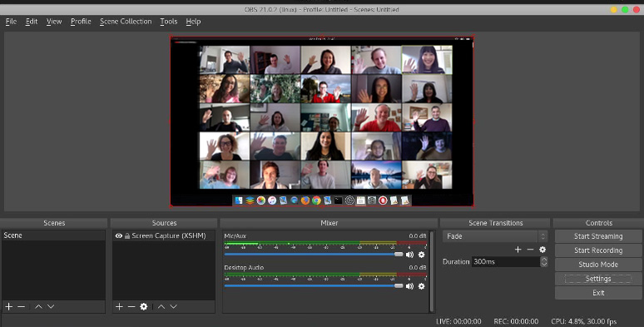Move the scene down in the Scenes list
Image resolution: width=644 pixels, height=327 pixels.
click(x=51, y=306)
